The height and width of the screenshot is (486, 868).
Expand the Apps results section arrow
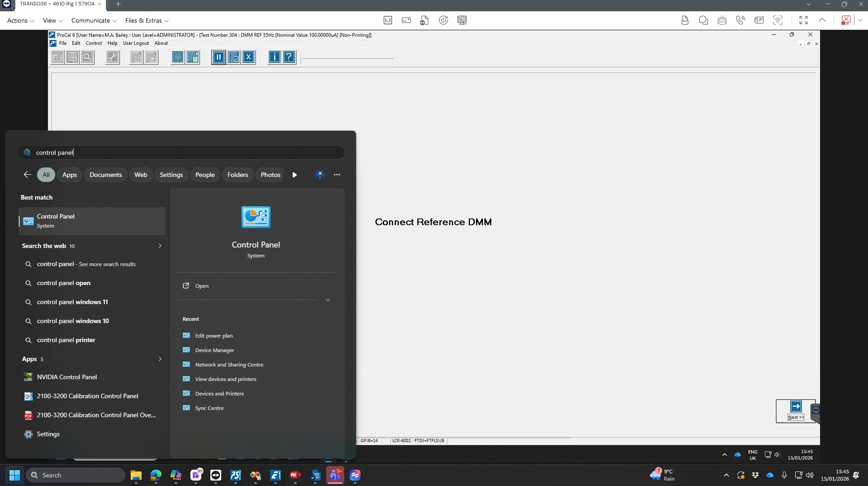(160, 359)
